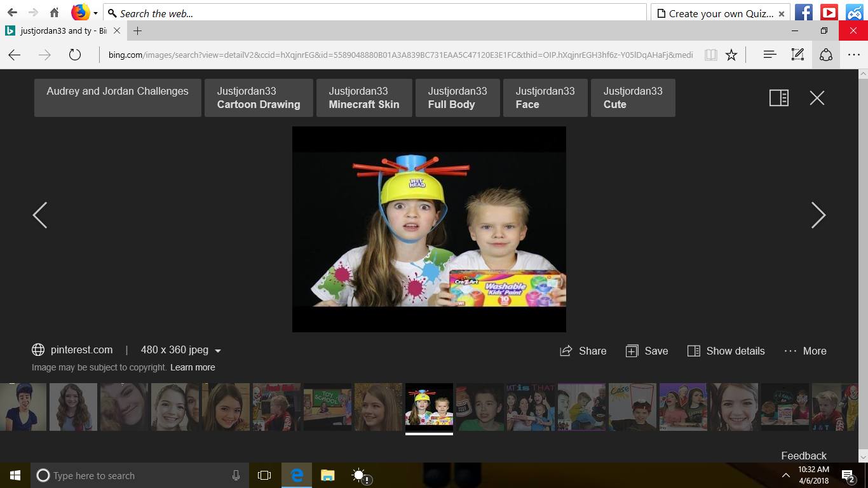This screenshot has height=488, width=868.
Task: Click the Type here to search box
Action: pos(140,475)
